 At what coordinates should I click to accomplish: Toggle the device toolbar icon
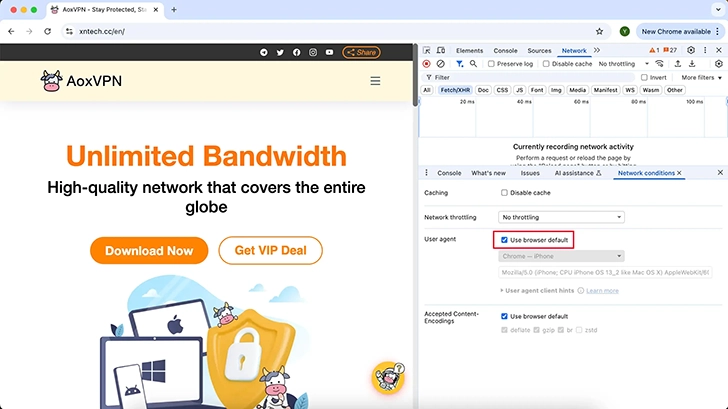[x=441, y=50]
